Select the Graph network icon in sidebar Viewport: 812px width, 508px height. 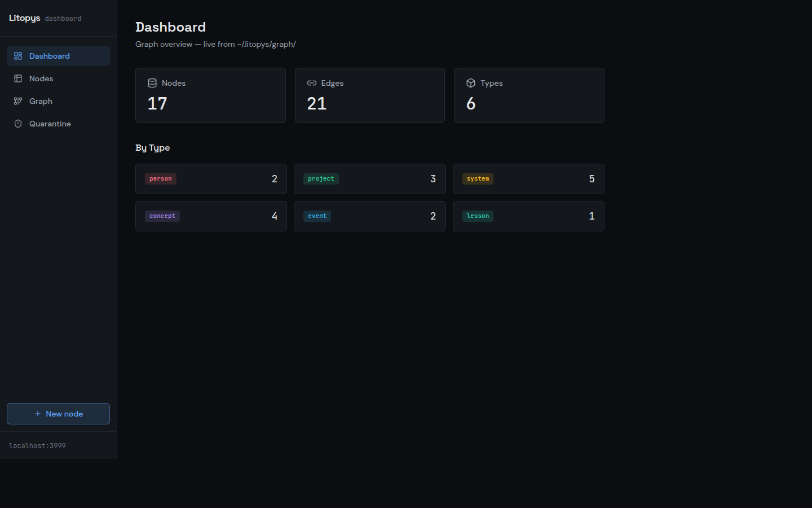point(17,101)
